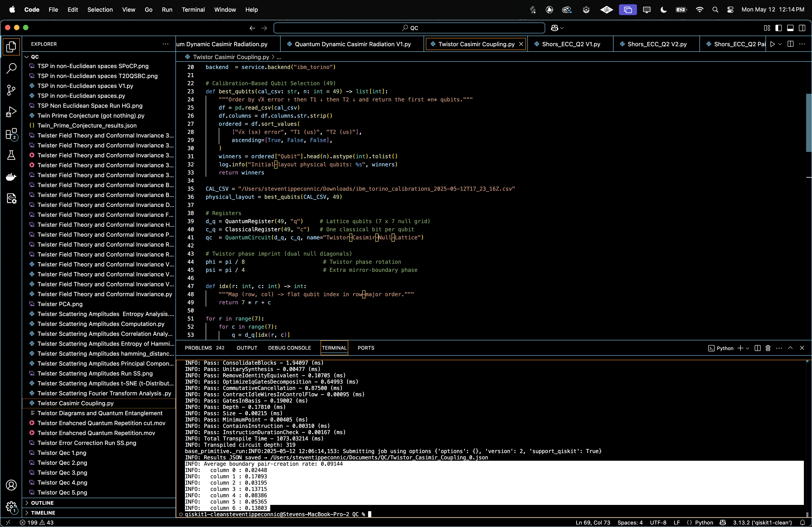Open the run button dropdown arrow
Image resolution: width=812 pixels, height=527 pixels.
(780, 44)
